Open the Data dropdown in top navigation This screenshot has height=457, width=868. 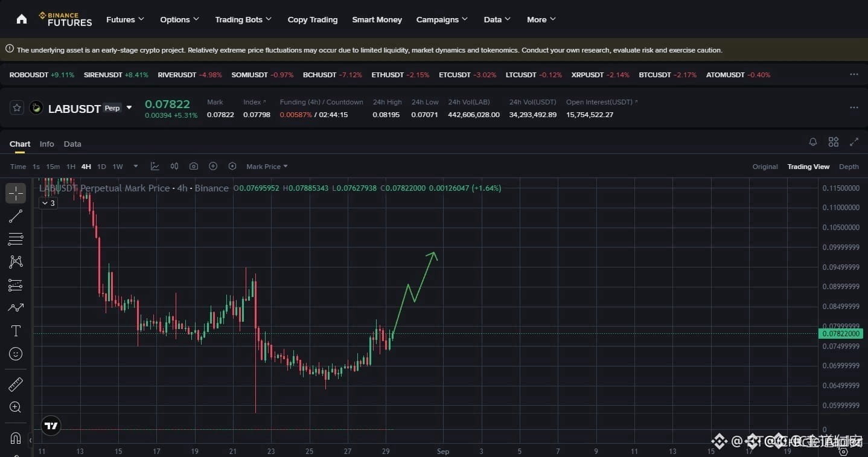click(x=497, y=19)
